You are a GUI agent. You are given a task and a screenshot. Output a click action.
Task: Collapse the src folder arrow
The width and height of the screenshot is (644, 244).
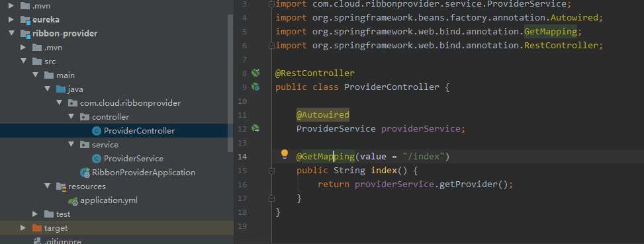[x=23, y=61]
